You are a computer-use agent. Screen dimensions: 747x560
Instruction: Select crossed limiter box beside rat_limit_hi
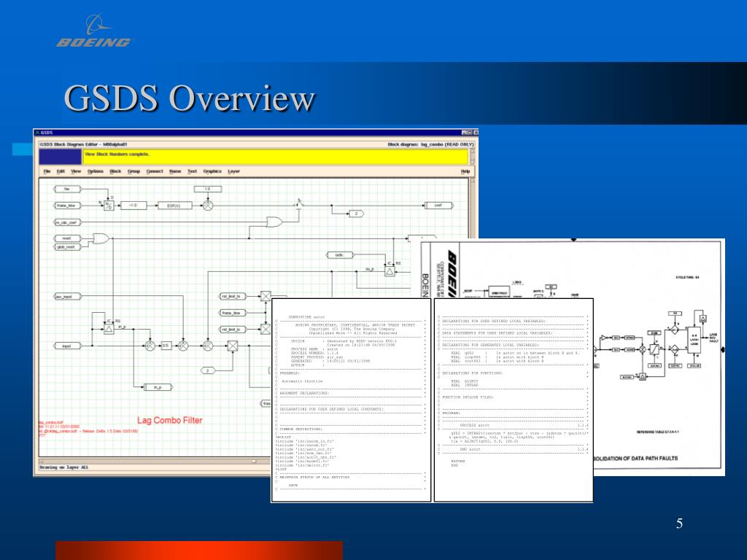pos(266,296)
